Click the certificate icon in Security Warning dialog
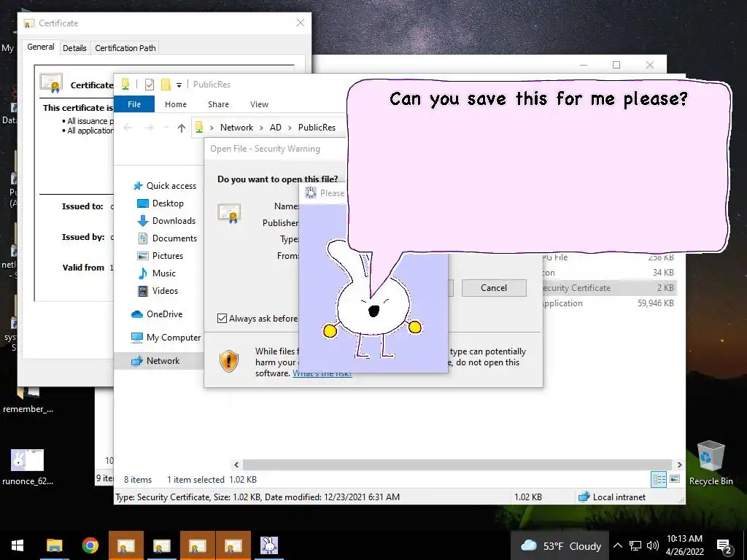Viewport: 747px width, 560px height. [x=229, y=214]
